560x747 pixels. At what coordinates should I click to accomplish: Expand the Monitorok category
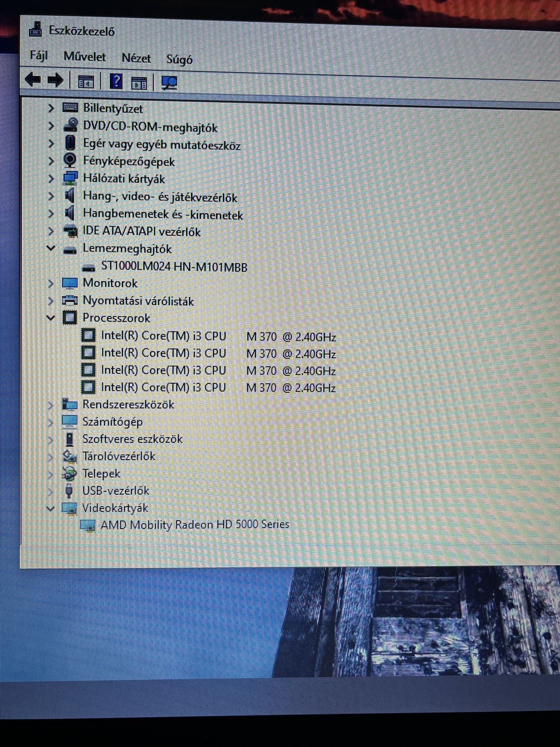pyautogui.click(x=50, y=283)
